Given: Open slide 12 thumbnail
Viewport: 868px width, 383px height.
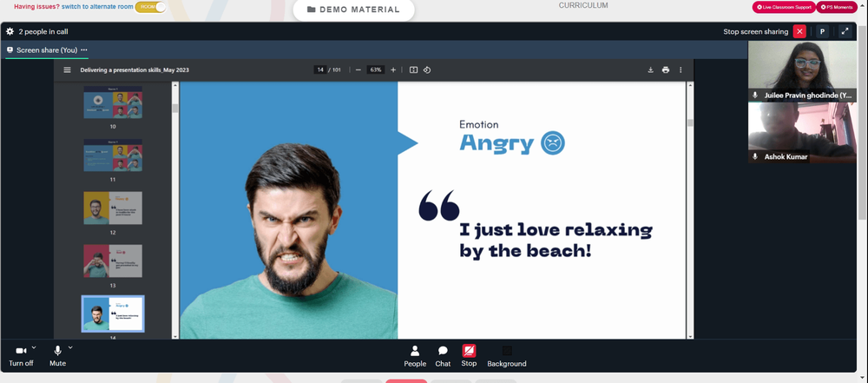Looking at the screenshot, I should [x=113, y=208].
